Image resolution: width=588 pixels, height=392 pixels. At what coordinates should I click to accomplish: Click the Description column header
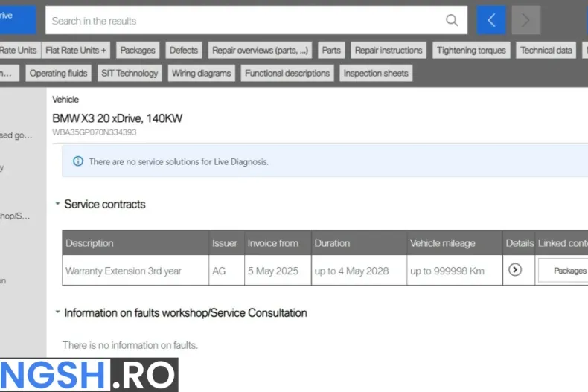(x=135, y=242)
